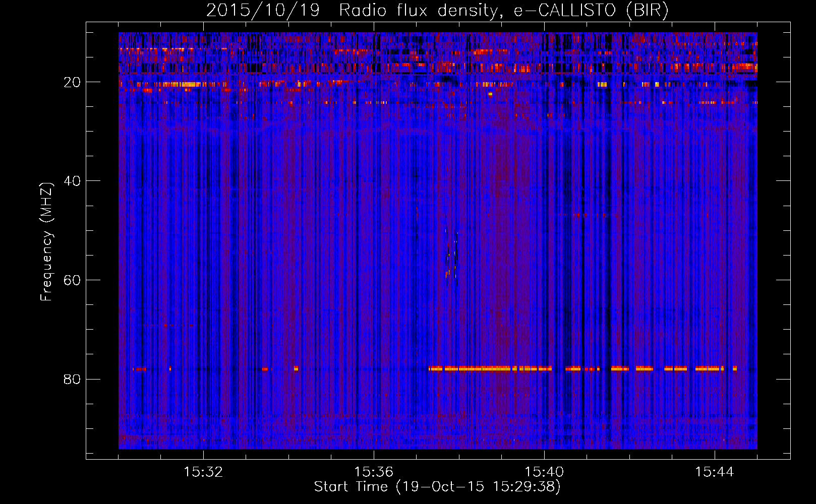
Task: Select the 15:36 time tick label
Action: (374, 472)
